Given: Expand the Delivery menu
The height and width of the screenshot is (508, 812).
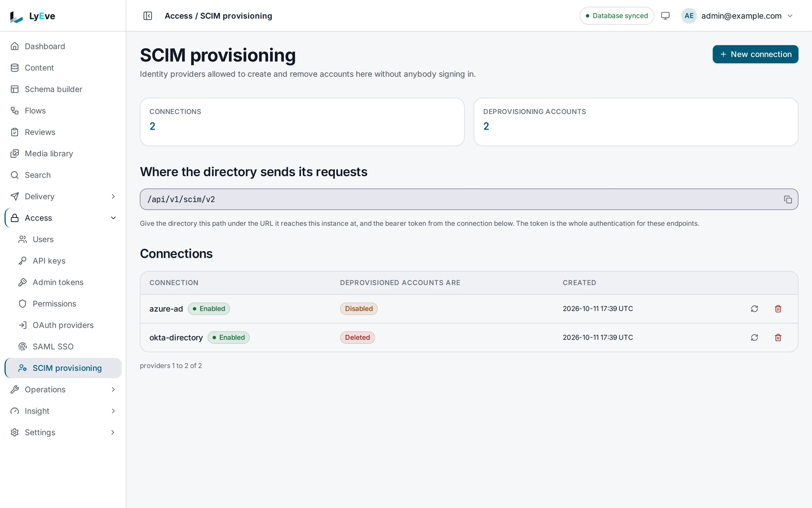Looking at the screenshot, I should coord(63,196).
